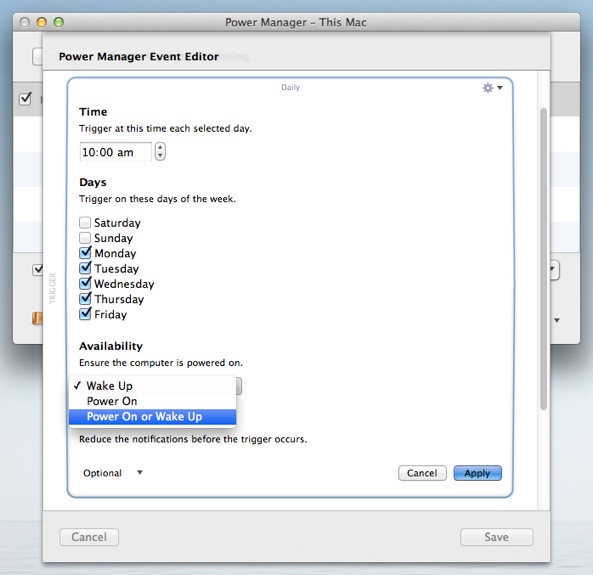The height and width of the screenshot is (575, 593).
Task: Click the yellow minimize button of the Power Manager window
Action: tap(42, 22)
